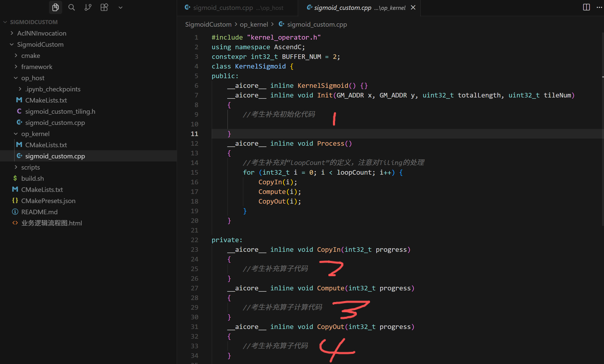Open the Search view icon
604x364 pixels.
72,7
